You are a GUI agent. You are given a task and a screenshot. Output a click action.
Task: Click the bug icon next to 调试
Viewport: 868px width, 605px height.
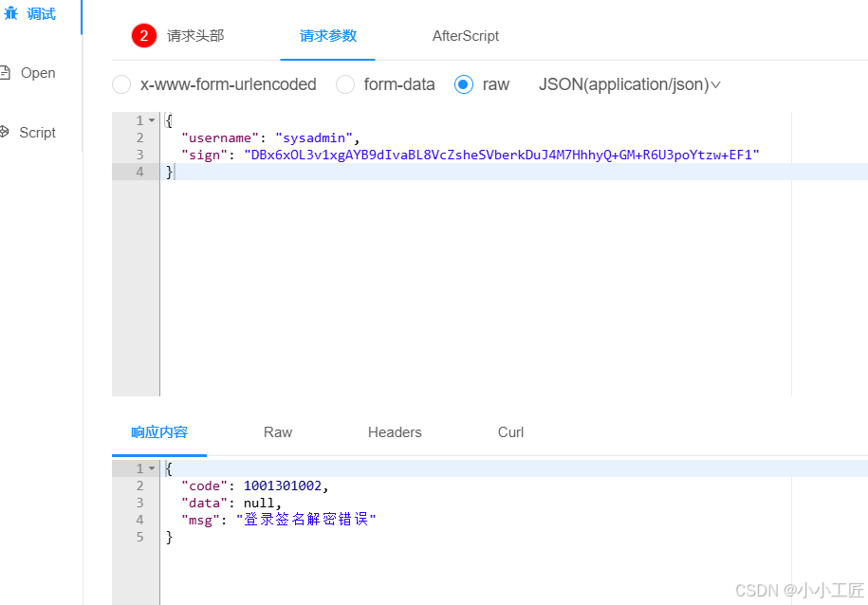pyautogui.click(x=10, y=13)
